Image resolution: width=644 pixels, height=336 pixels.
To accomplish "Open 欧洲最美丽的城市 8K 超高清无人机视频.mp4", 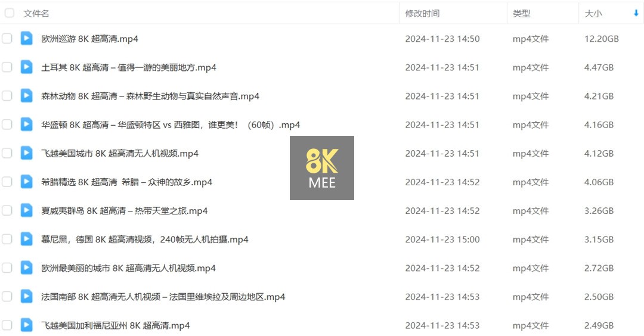I will [129, 268].
